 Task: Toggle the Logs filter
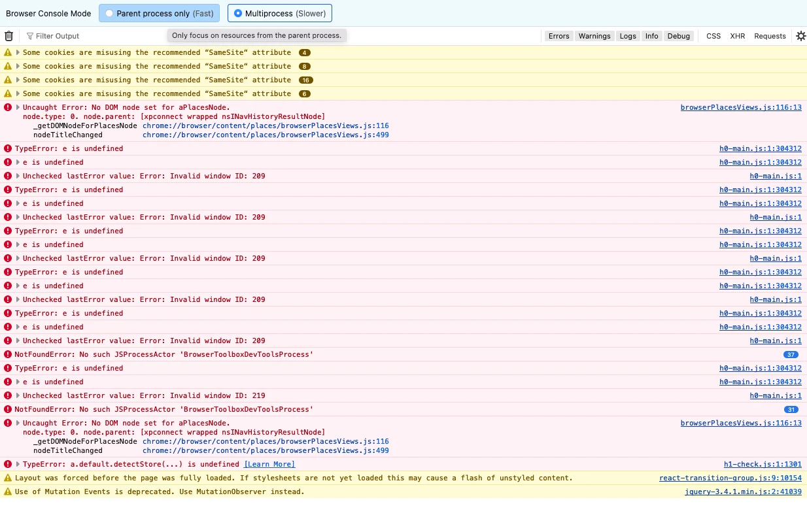click(x=628, y=36)
